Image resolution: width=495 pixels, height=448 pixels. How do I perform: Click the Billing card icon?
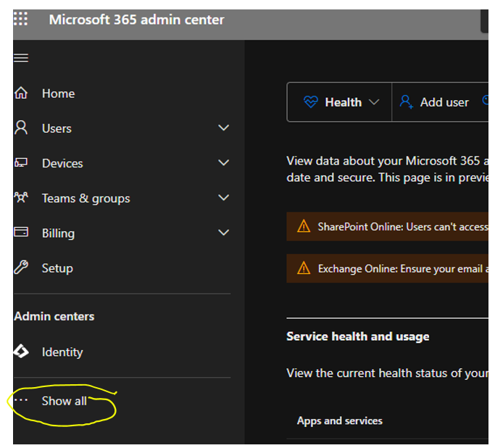(x=21, y=232)
